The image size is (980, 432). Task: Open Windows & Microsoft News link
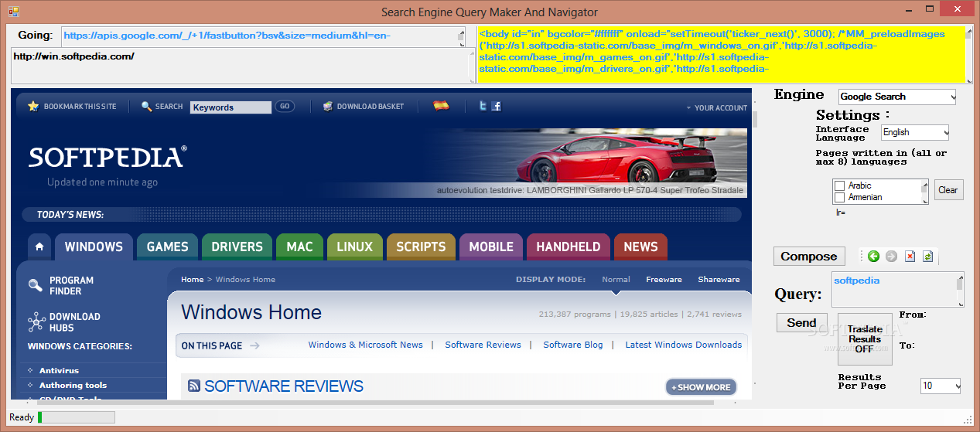point(366,345)
